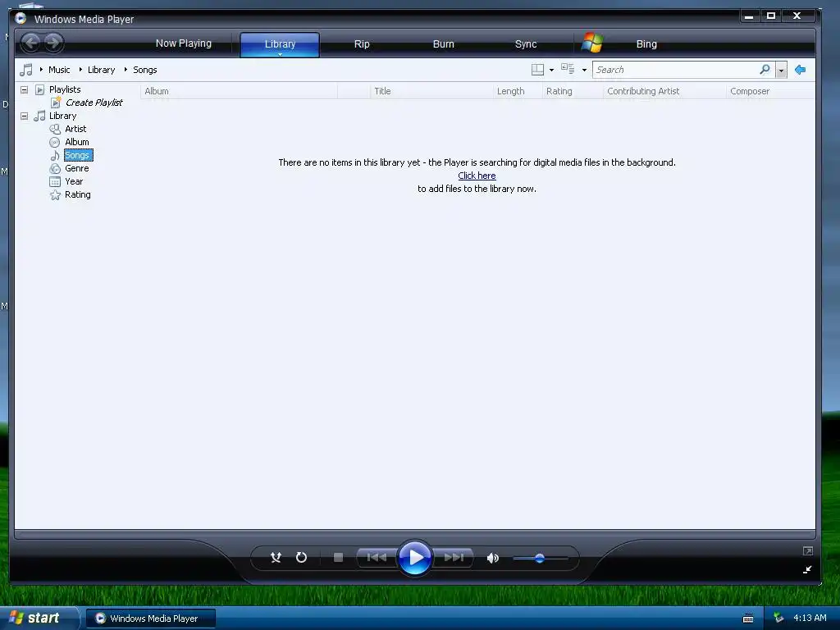Screen dimensions: 840x630
Task: Switch to the Now Playing tab
Action: click(x=183, y=43)
